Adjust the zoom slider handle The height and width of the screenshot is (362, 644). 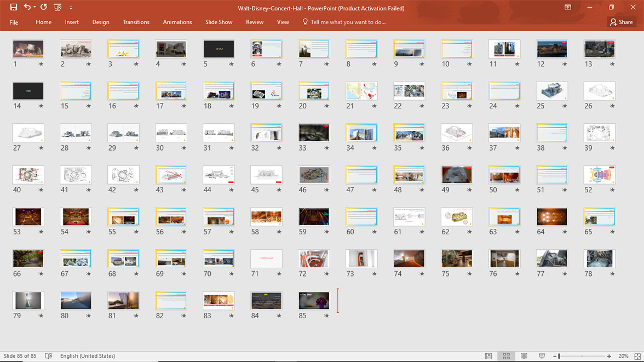pyautogui.click(x=559, y=356)
